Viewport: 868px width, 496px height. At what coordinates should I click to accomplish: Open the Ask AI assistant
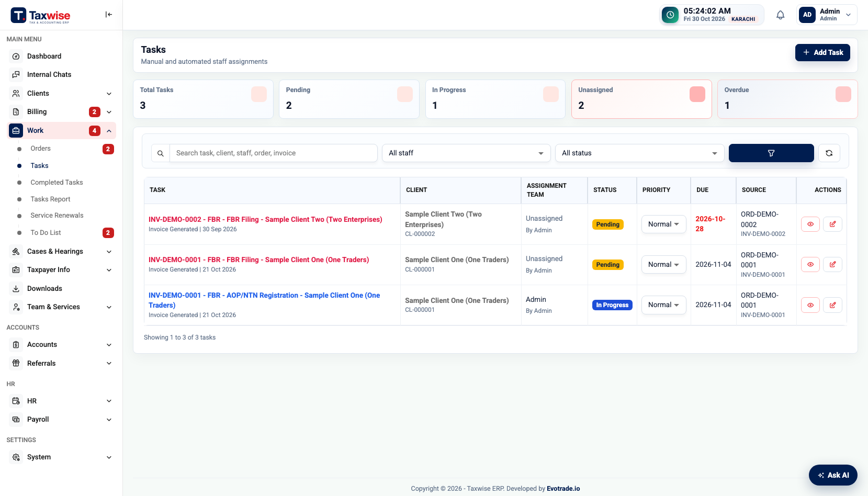tap(833, 475)
